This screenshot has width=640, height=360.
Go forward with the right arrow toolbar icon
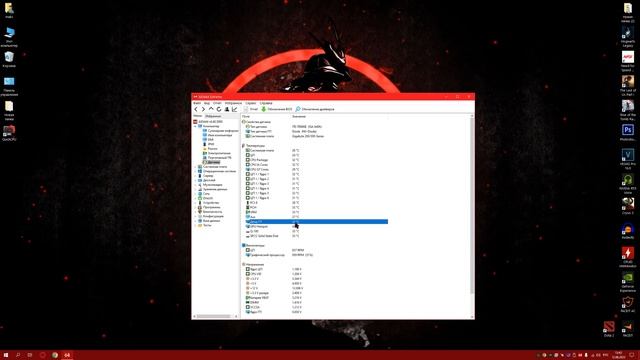pos(203,109)
